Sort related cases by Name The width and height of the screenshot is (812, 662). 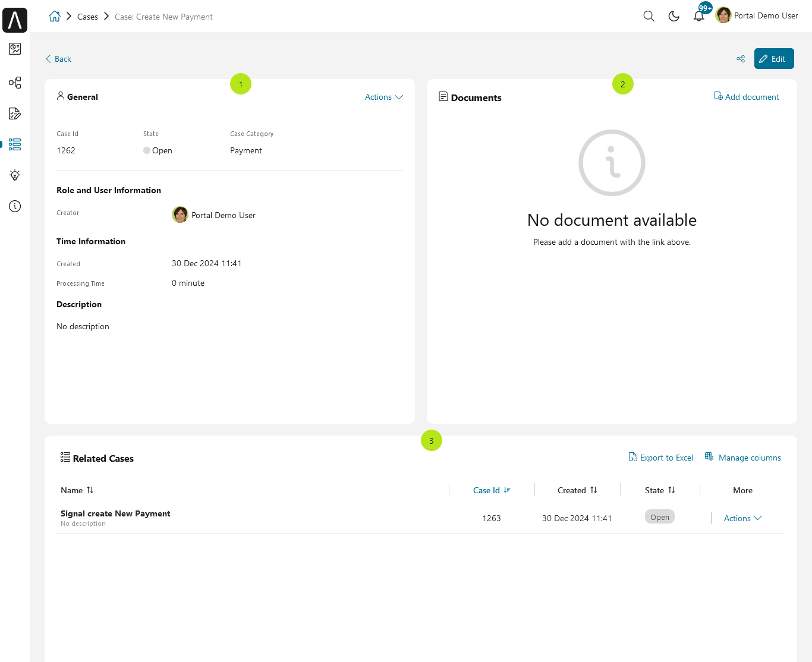coord(77,490)
